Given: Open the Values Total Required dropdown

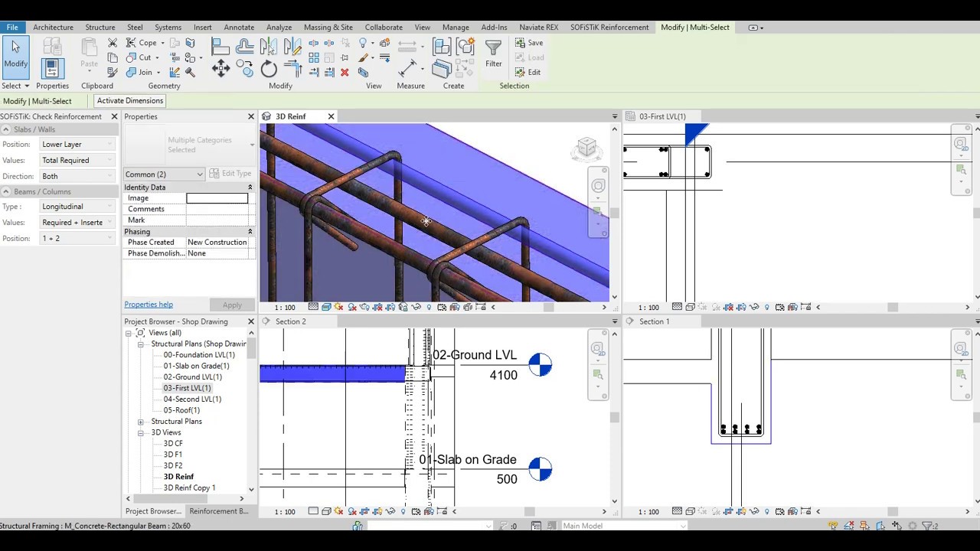Looking at the screenshot, I should 77,161.
